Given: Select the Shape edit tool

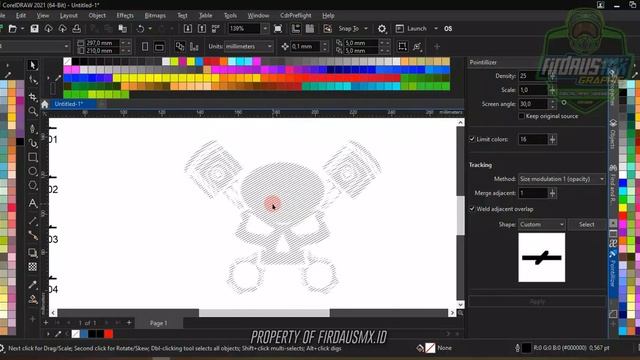Looking at the screenshot, I should click(x=33, y=80).
